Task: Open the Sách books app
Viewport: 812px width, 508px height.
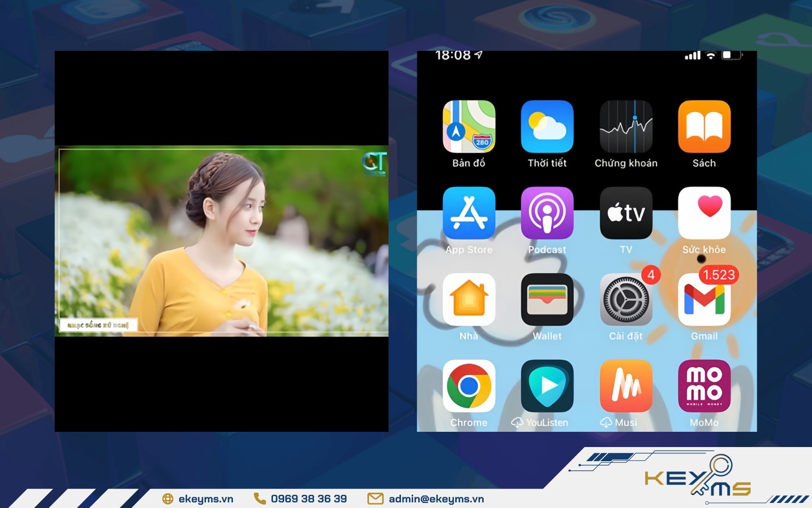Action: 704,126
